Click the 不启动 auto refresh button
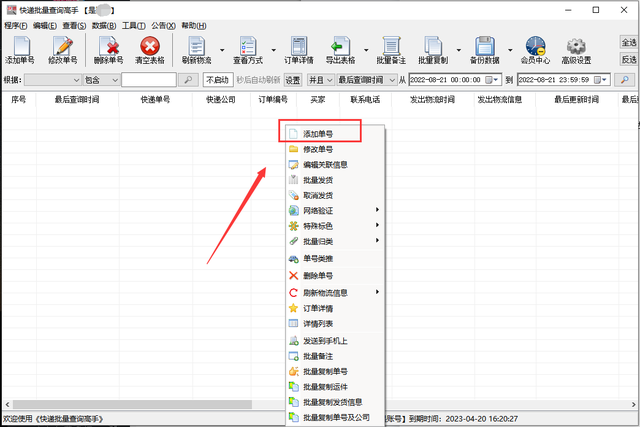This screenshot has height=427, width=640. click(x=218, y=80)
